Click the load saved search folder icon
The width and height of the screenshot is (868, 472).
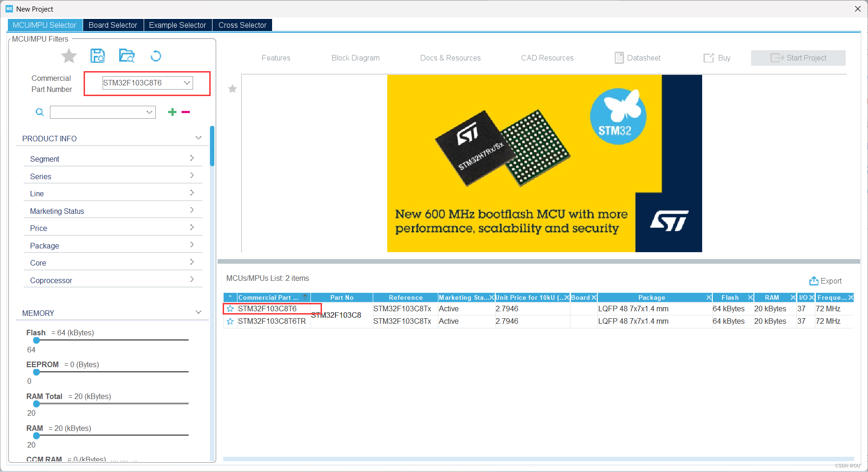tap(127, 56)
